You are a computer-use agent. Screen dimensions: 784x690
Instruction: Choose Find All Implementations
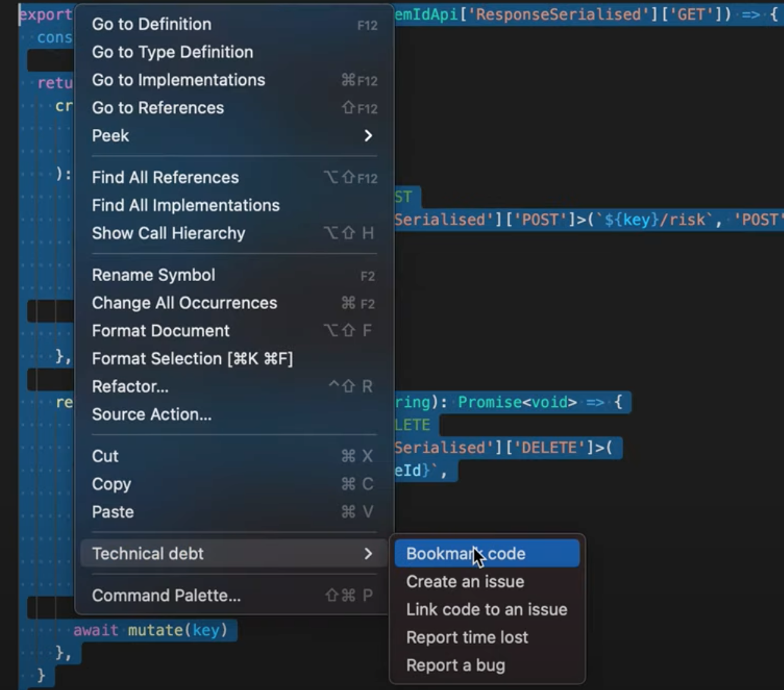tap(234, 205)
